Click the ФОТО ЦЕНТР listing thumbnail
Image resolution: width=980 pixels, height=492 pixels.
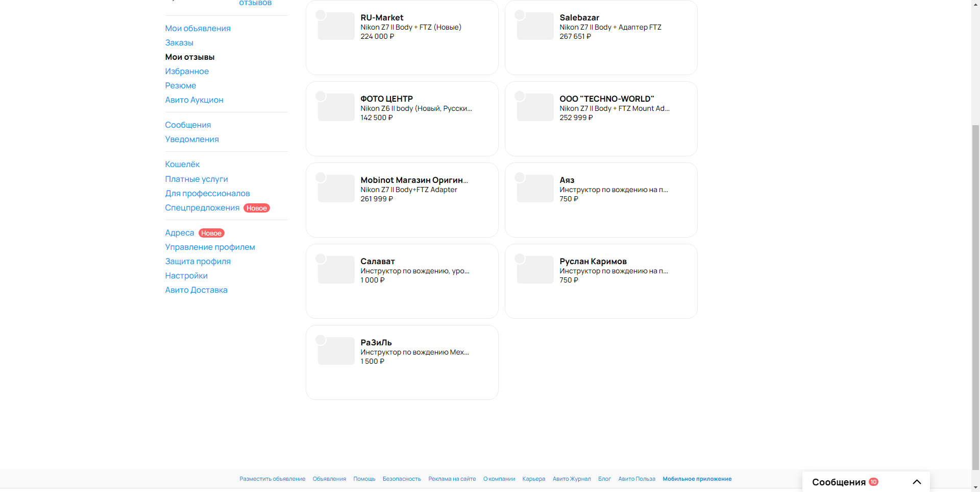point(336,107)
